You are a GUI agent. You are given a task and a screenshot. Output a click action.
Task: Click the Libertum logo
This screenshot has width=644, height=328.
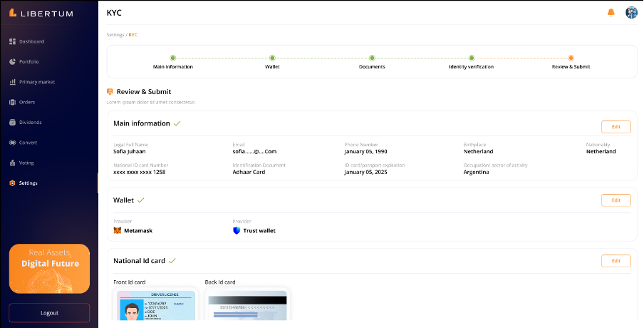pyautogui.click(x=41, y=13)
